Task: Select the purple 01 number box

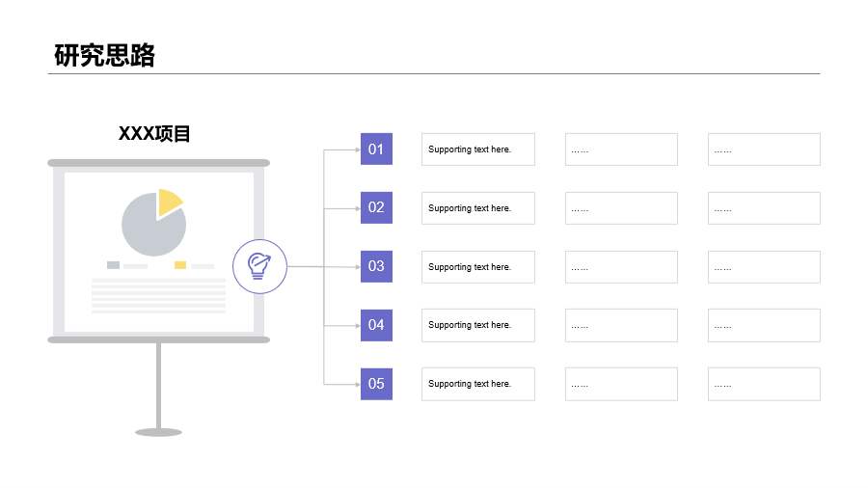Action: (376, 149)
